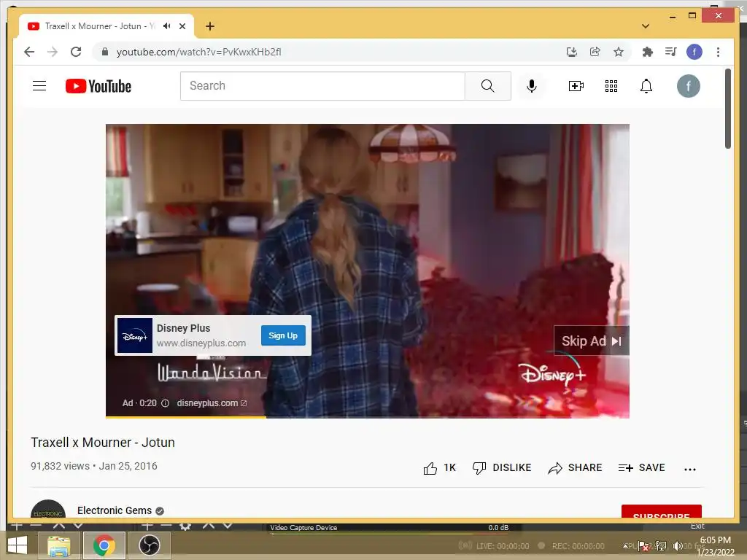Bookmark this page with star icon

click(x=619, y=52)
